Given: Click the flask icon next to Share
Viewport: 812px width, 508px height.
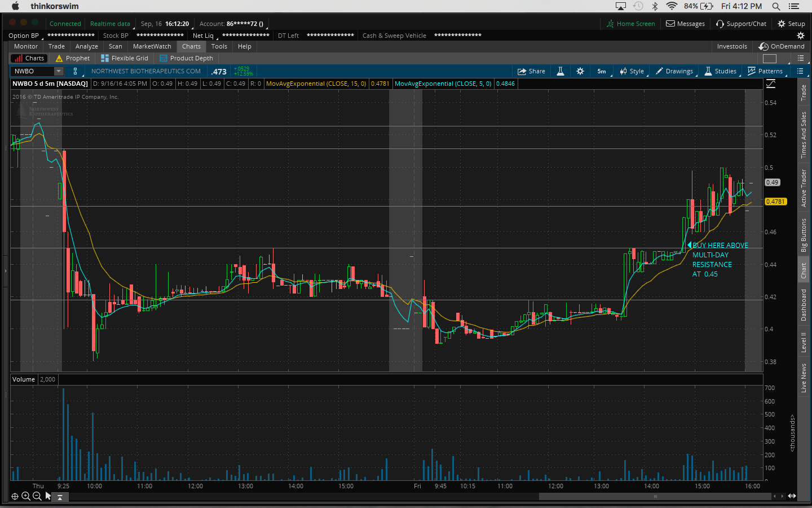Looking at the screenshot, I should 561,71.
